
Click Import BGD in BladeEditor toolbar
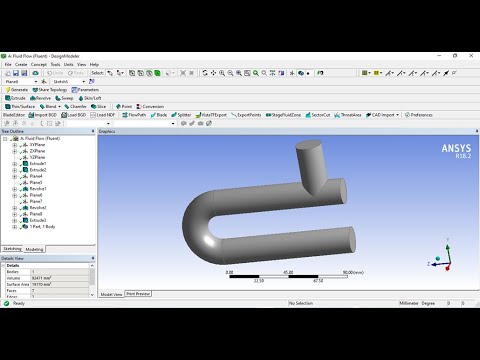click(x=43, y=115)
